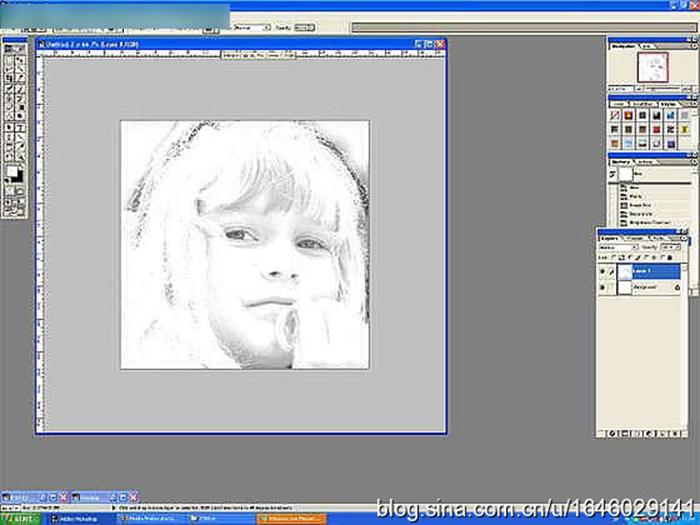Apply the red style swatch in Styles panel
The height and width of the screenshot is (525, 700).
[x=656, y=129]
